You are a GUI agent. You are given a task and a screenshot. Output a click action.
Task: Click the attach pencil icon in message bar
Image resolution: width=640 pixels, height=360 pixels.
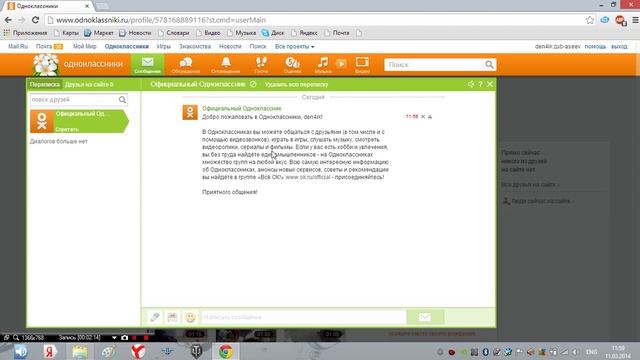pyautogui.click(x=155, y=317)
